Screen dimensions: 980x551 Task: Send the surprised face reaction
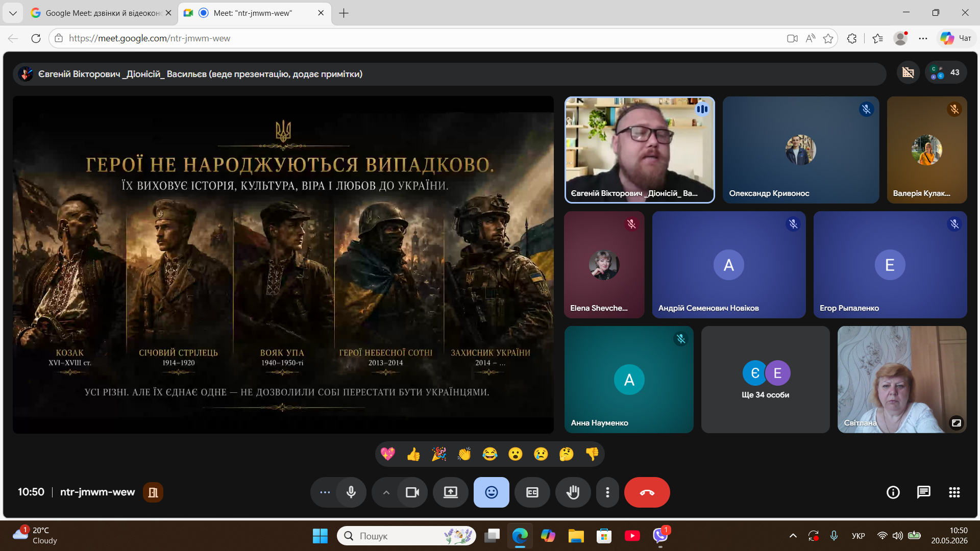pos(516,454)
